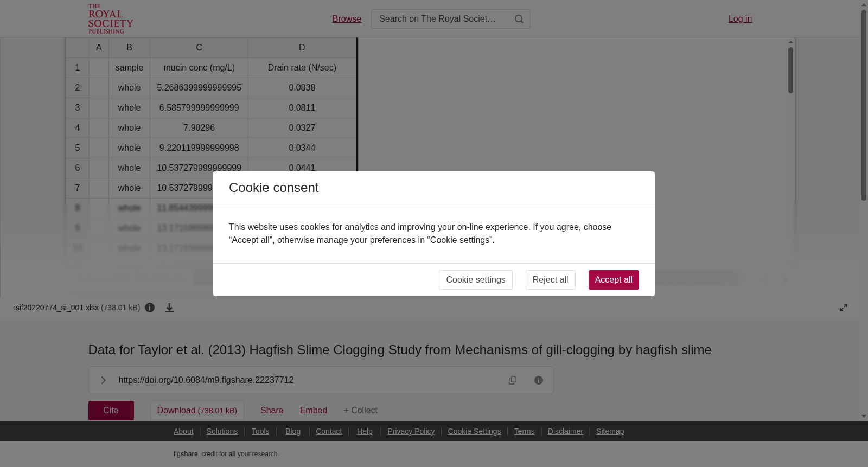
Task: Open the Disclaimer footer link
Action: [x=565, y=431]
